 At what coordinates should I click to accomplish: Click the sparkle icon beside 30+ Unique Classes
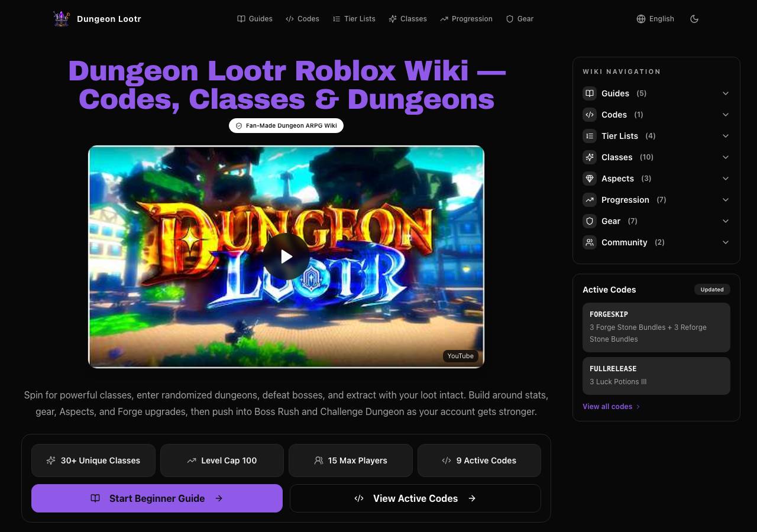pos(51,460)
